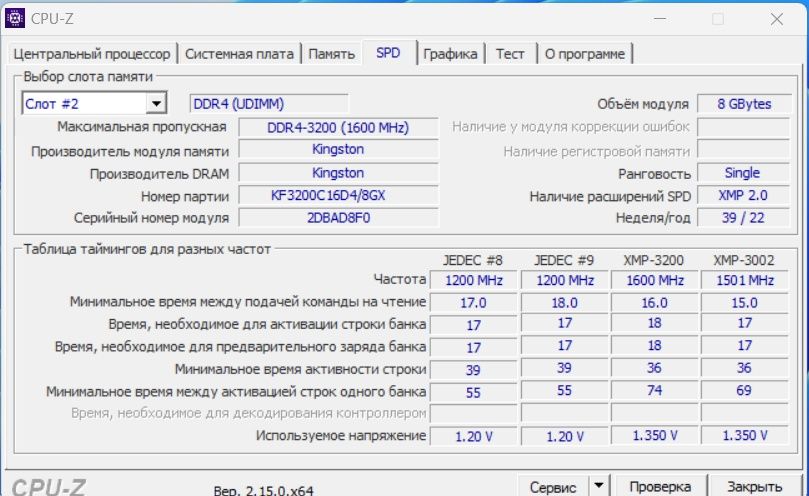Image resolution: width=809 pixels, height=496 pixels.
Task: Click the JEDEC #9 column header
Action: pos(564,260)
